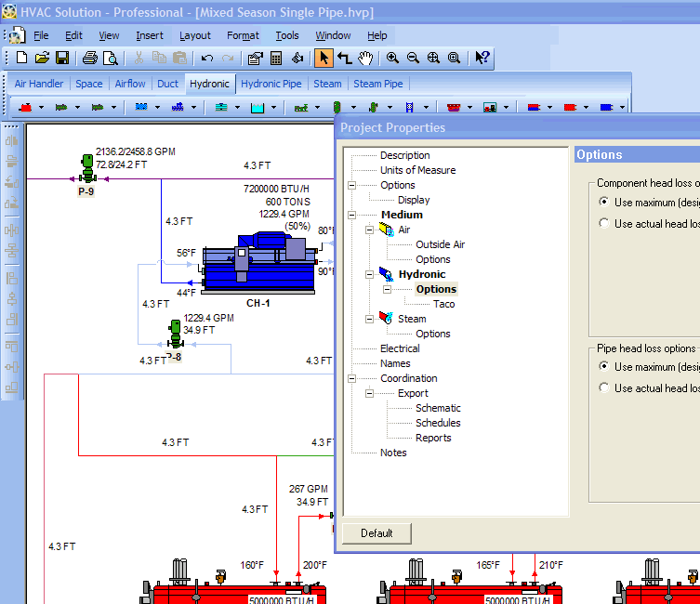Open project properties toolbar icon
Screen dimensions: 700x604
256,58
